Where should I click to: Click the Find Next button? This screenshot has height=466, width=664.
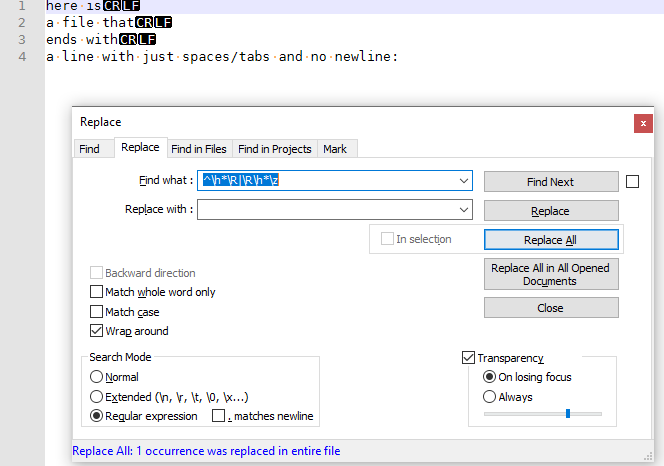coord(551,182)
